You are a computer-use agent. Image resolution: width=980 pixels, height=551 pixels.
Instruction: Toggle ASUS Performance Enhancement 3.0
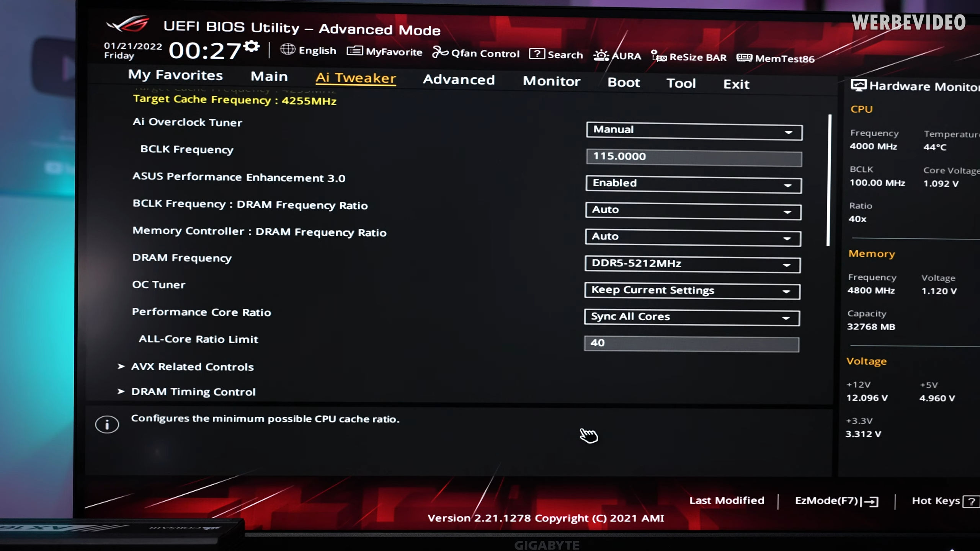[692, 183]
